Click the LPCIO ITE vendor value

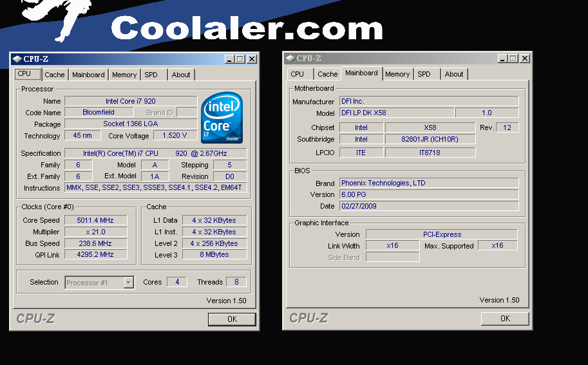pyautogui.click(x=361, y=153)
